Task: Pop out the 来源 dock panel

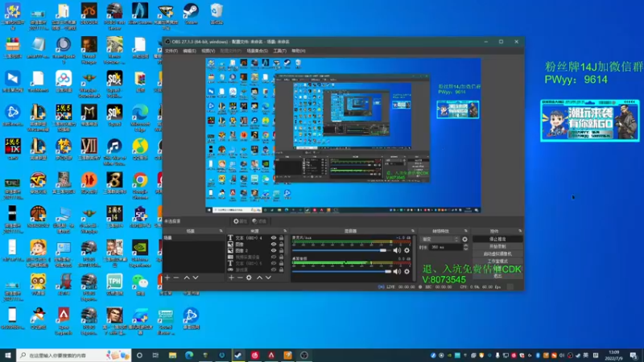Action: (285, 231)
